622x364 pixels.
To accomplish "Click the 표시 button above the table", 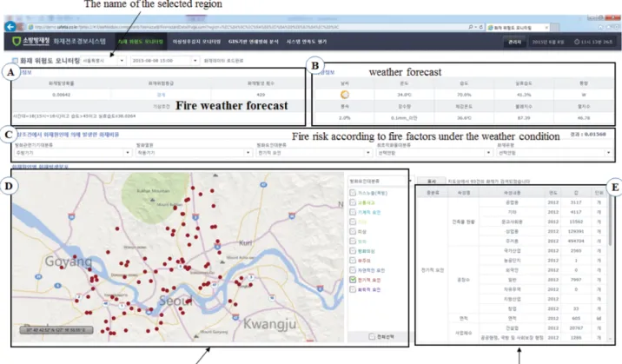I will click(431, 182).
